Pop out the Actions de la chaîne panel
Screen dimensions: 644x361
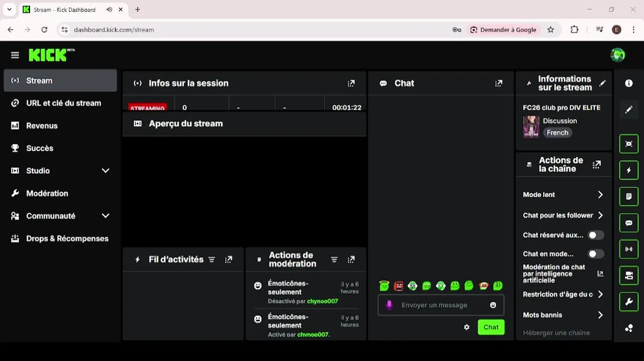tap(597, 164)
